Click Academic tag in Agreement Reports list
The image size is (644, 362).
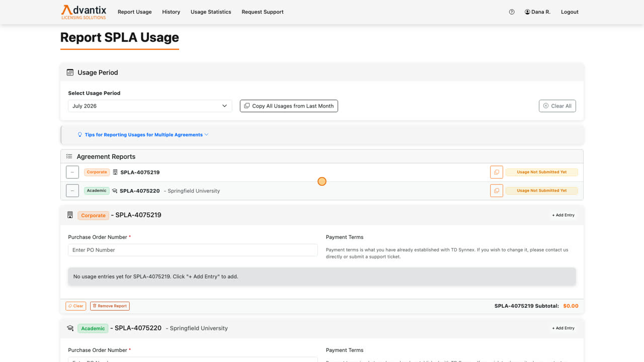[97, 191]
